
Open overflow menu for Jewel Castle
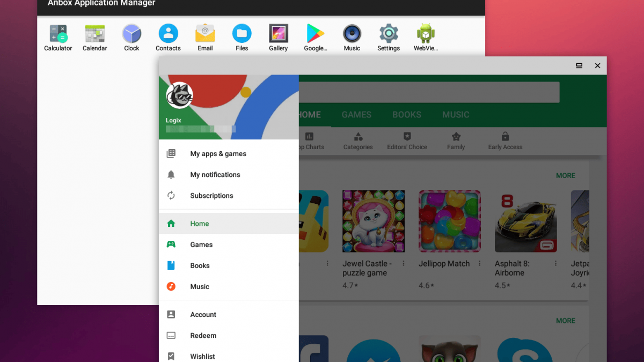coord(404,264)
